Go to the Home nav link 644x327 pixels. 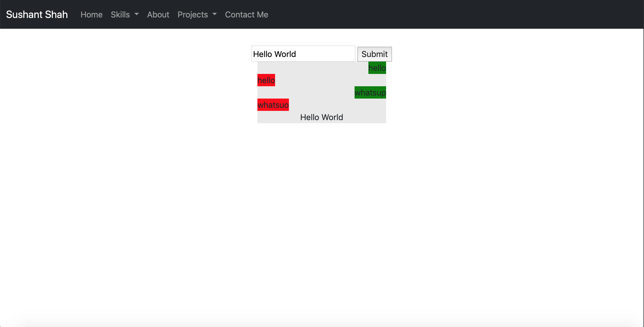pos(91,15)
